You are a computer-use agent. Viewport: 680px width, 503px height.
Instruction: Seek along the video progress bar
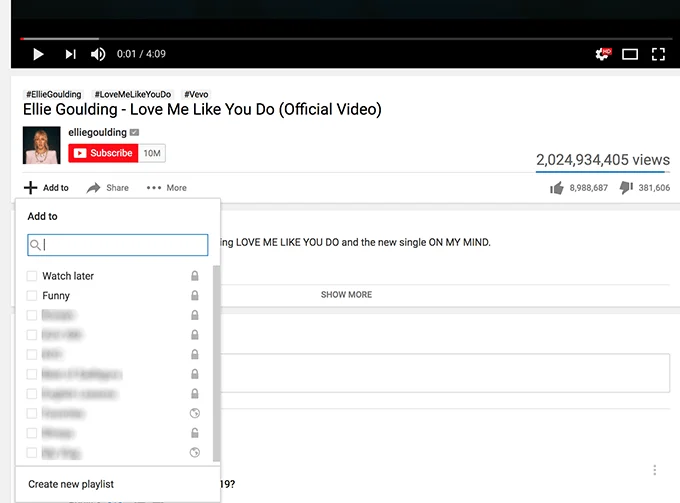point(340,38)
